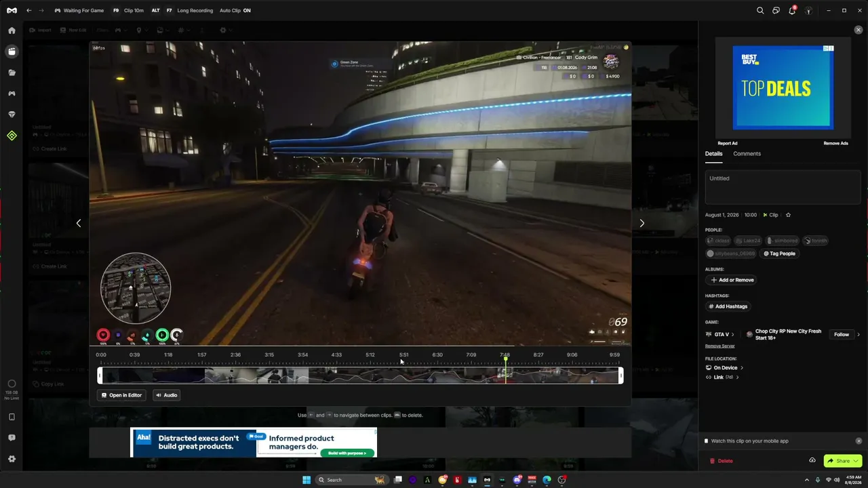868x488 pixels.
Task: Follow the Chop City RP server
Action: click(842, 335)
